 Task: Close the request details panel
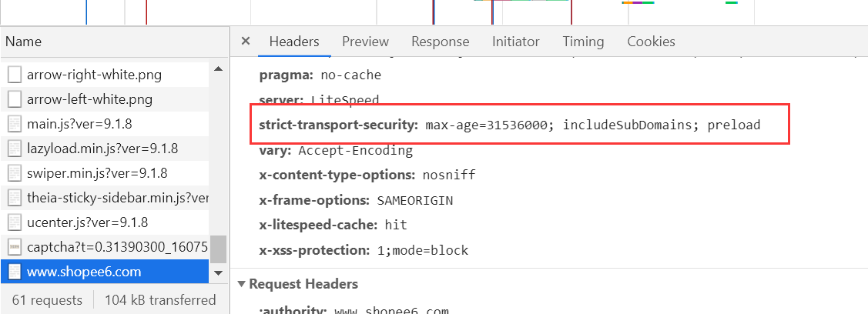click(246, 41)
